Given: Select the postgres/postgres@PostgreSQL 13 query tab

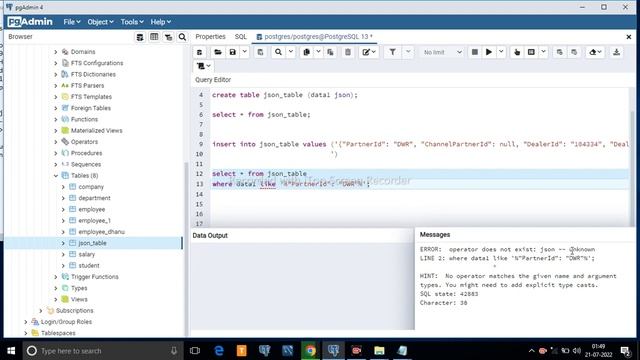Looking at the screenshot, I should 314,37.
